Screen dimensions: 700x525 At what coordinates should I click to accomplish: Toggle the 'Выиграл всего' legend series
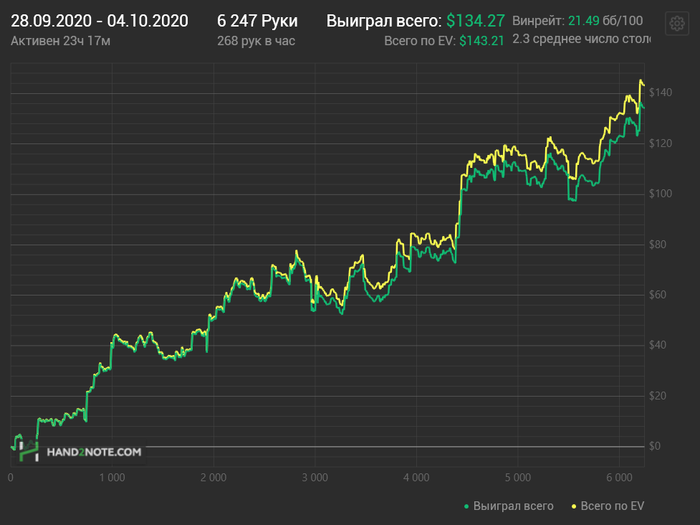[508, 506]
